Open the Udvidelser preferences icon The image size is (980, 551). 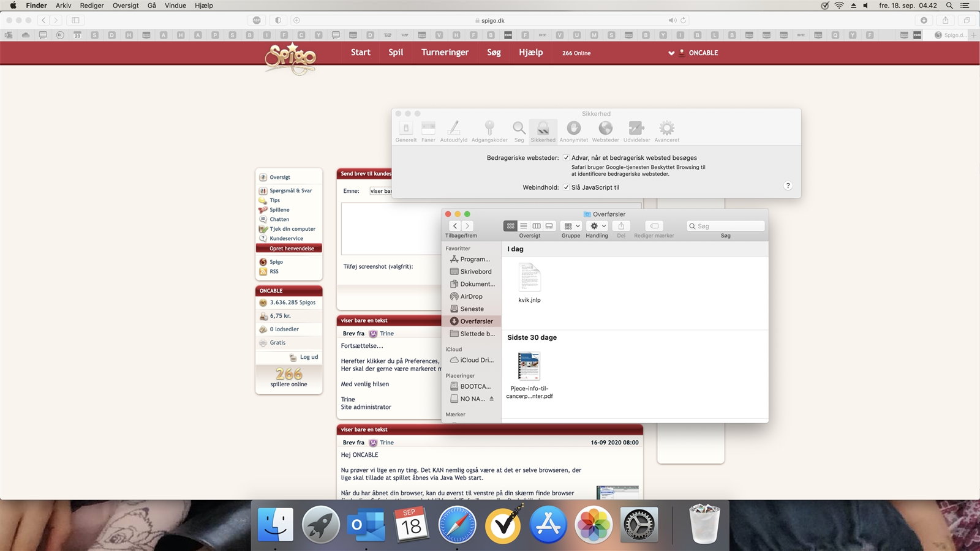(x=636, y=128)
